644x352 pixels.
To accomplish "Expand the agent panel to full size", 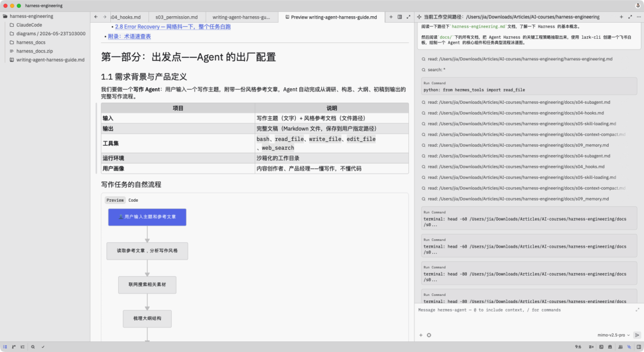I will pos(630,17).
